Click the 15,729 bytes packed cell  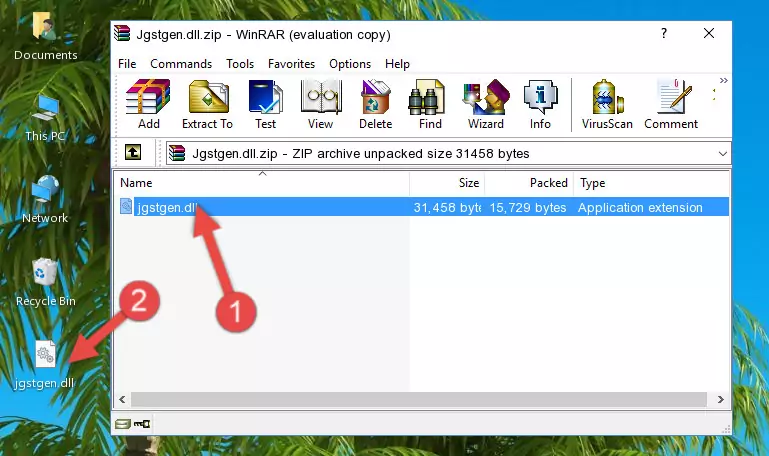click(528, 207)
